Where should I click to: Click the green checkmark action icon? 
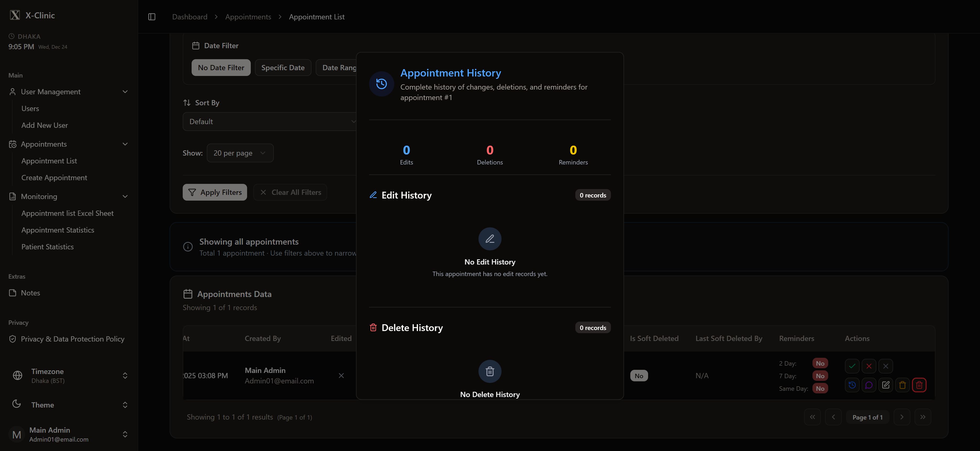(x=852, y=366)
